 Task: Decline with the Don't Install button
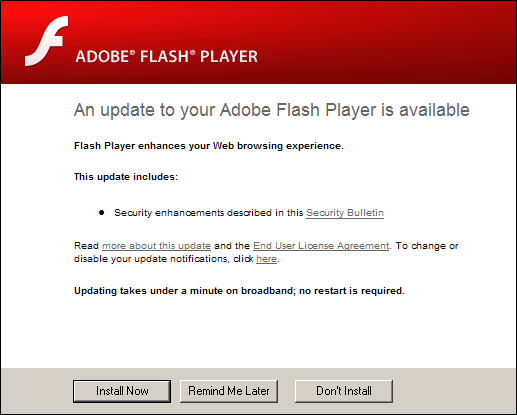(x=344, y=391)
